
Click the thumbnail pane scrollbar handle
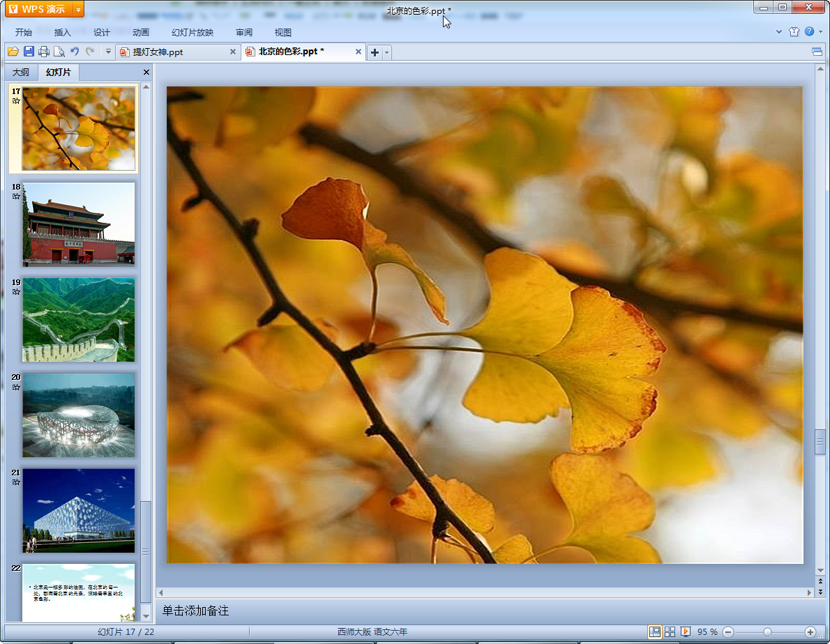point(146,551)
